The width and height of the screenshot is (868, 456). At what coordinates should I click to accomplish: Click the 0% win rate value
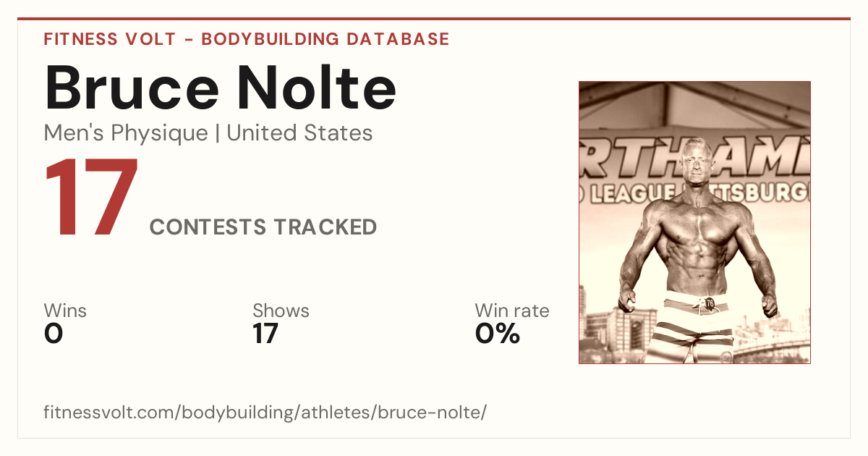(498, 334)
